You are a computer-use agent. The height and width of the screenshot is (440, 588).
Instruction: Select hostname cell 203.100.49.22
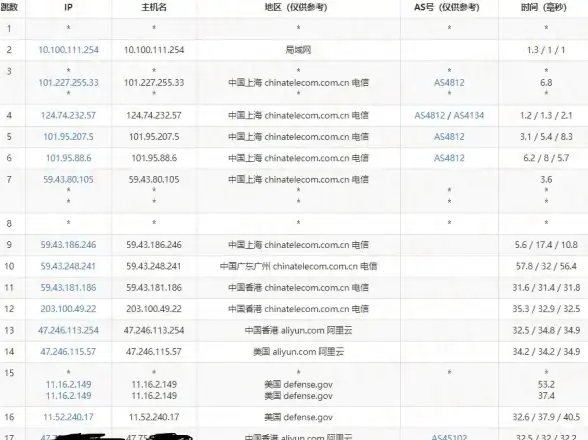(x=154, y=309)
